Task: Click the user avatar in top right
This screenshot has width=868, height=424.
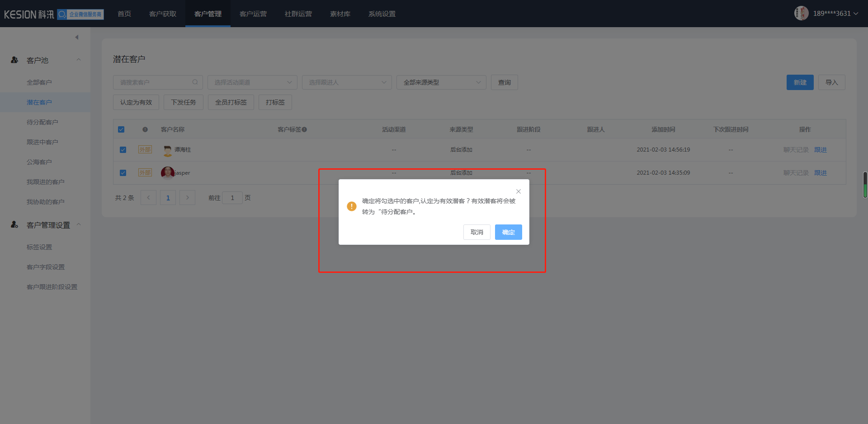Action: point(801,14)
